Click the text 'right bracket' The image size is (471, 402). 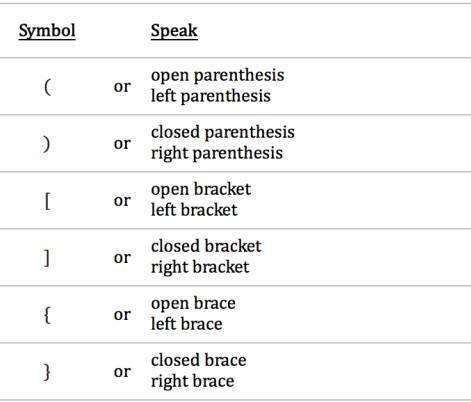coord(200,268)
